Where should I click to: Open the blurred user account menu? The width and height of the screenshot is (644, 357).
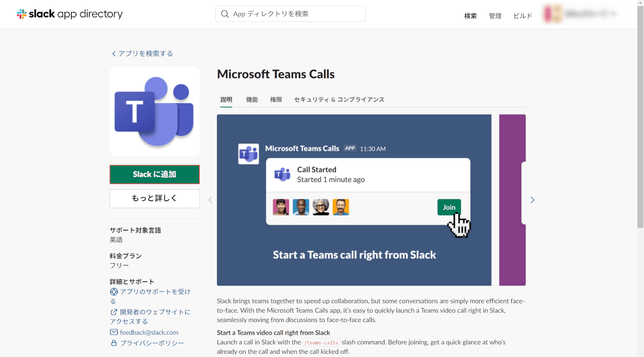point(580,14)
